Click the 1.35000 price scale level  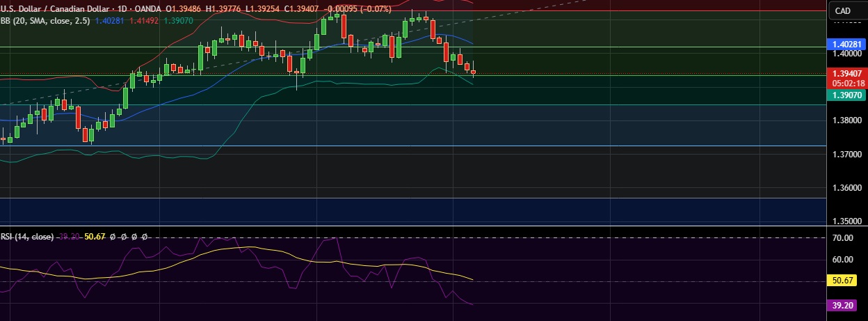[847, 221]
